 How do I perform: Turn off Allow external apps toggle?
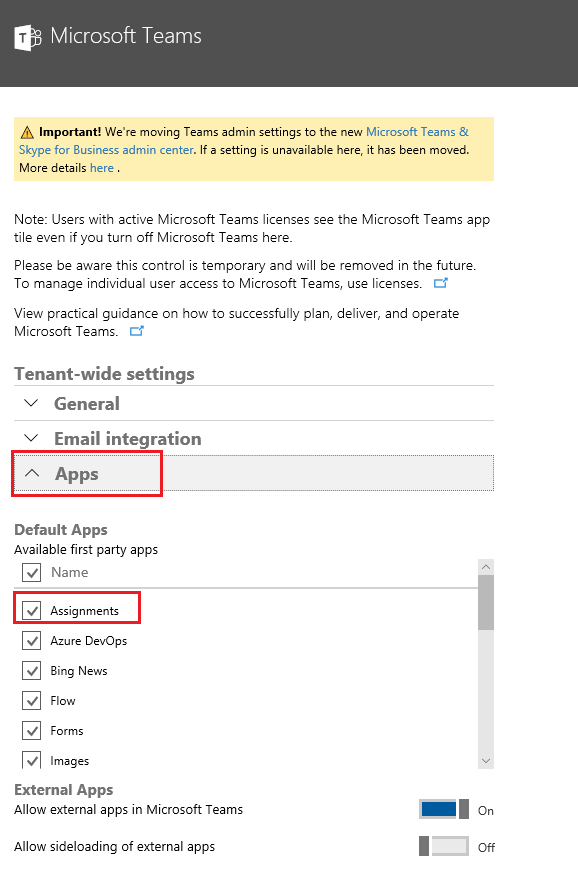tap(444, 809)
